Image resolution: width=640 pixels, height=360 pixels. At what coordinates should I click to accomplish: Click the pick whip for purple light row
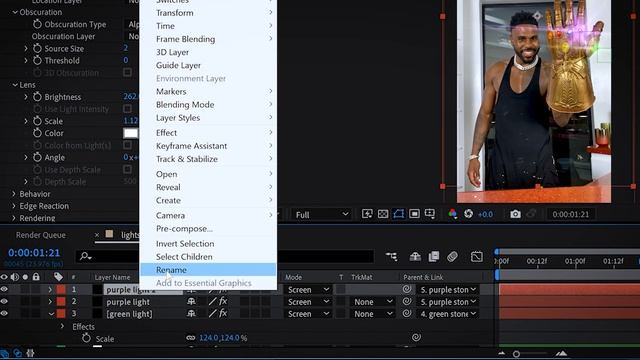pyautogui.click(x=407, y=302)
